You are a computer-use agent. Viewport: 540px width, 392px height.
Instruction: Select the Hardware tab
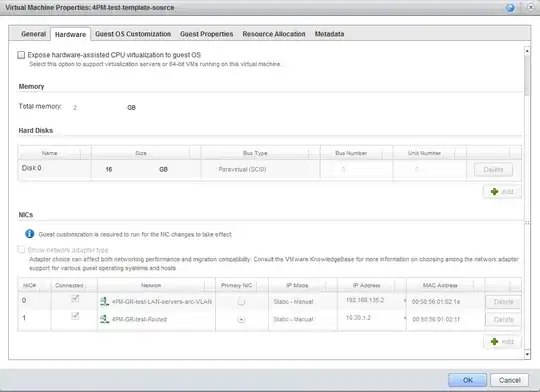71,34
